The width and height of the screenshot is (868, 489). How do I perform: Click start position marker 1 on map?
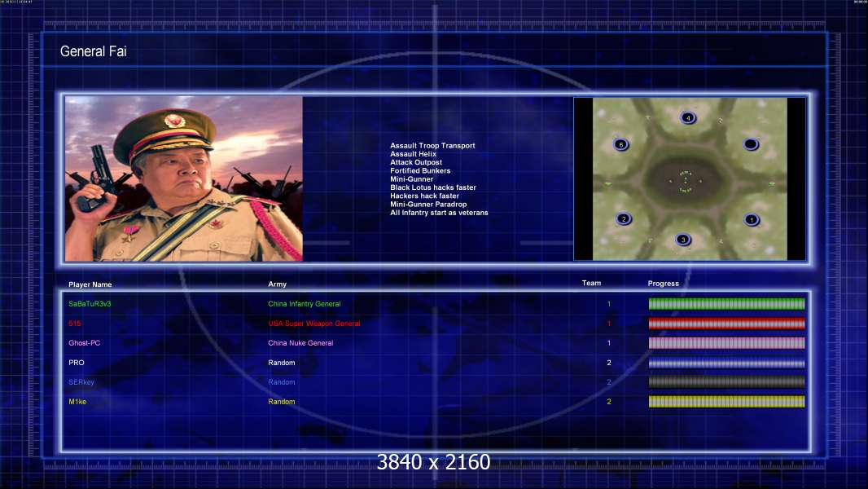pos(752,220)
